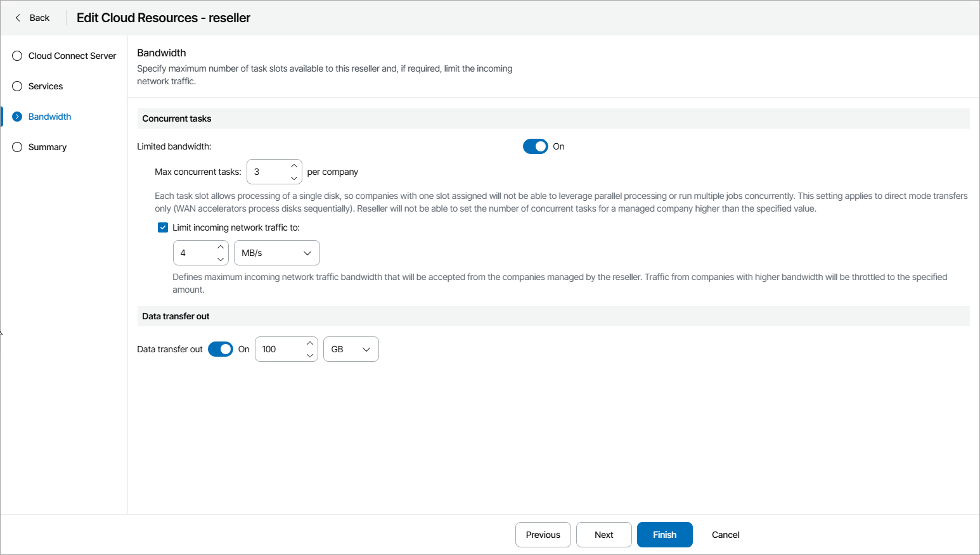Decrease incoming traffic limit with down arrow
The image size is (980, 555).
click(221, 259)
